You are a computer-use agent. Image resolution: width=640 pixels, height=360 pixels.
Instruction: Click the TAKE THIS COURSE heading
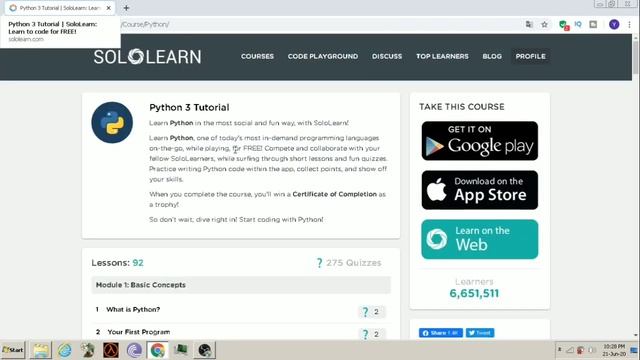[x=462, y=107]
